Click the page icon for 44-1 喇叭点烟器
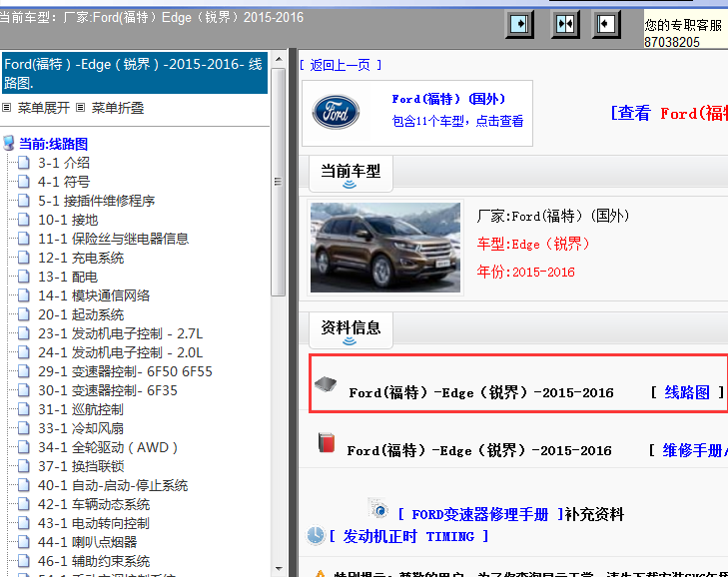The image size is (728, 577). 23,542
